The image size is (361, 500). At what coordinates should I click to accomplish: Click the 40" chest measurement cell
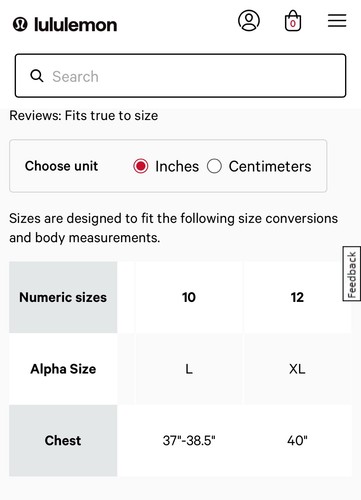point(297,440)
